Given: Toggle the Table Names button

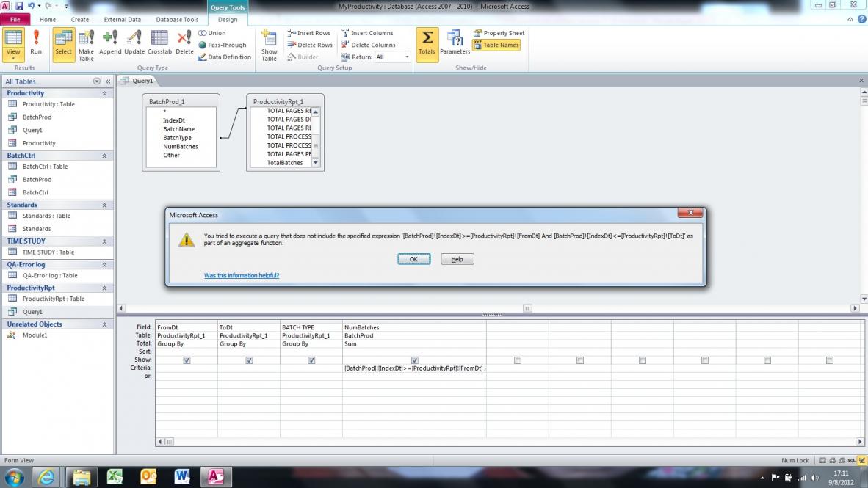Looking at the screenshot, I should point(496,45).
